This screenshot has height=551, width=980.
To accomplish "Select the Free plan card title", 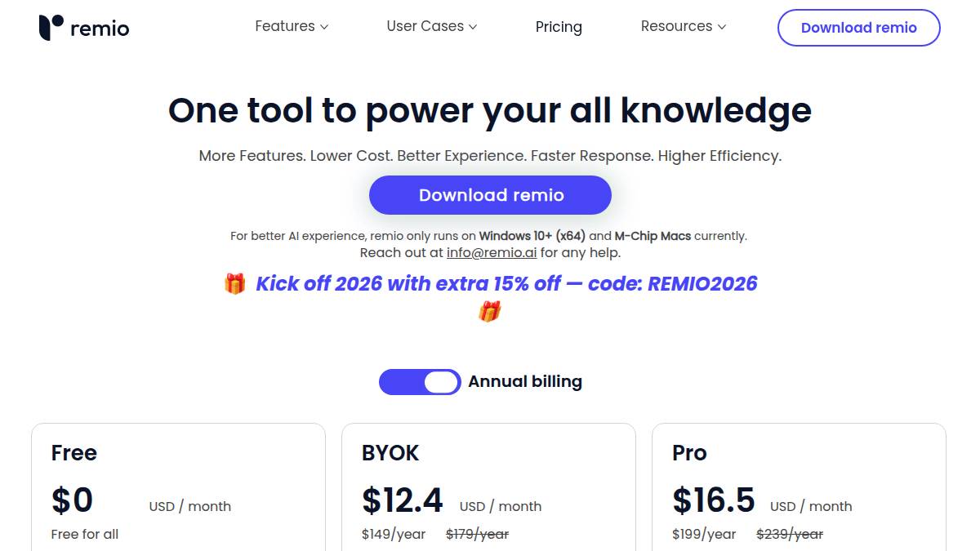I will point(74,453).
